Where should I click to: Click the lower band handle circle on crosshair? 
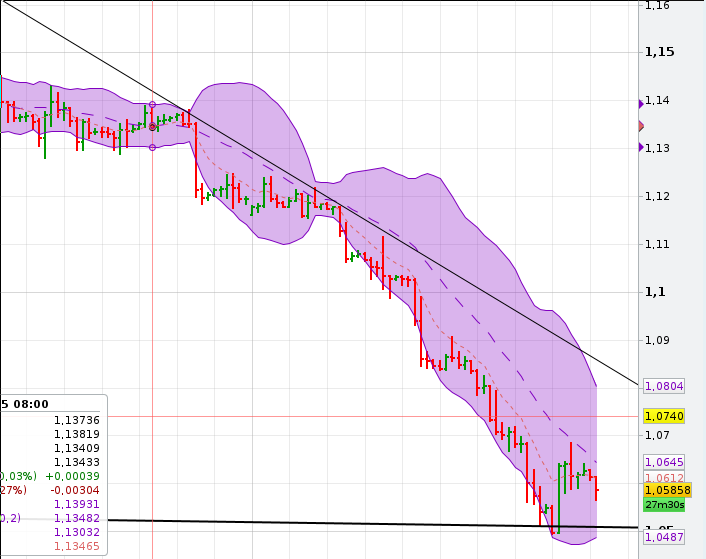(152, 147)
